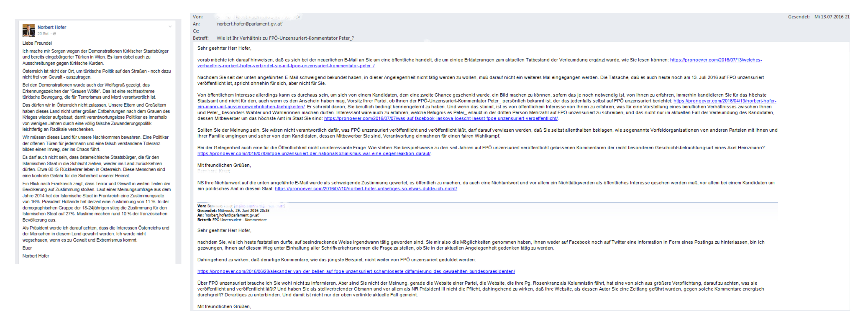This screenshot has width=868, height=334.
Task: Click the Betreff subject line text
Action: [285, 38]
